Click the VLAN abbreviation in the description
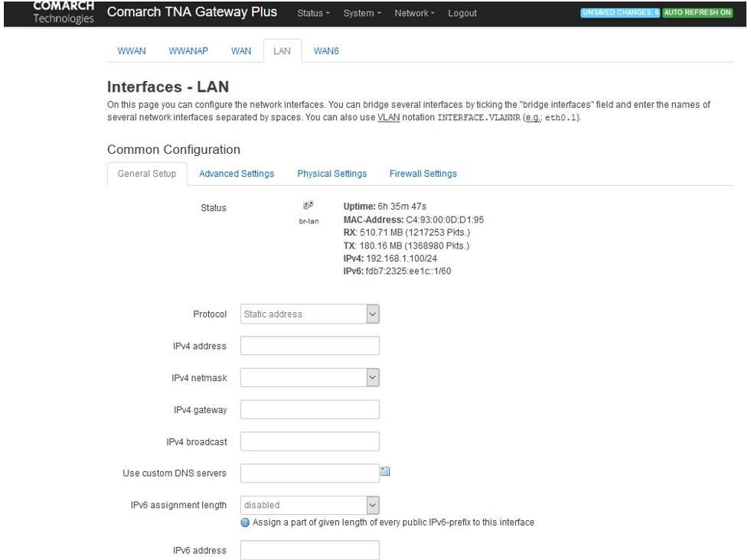This screenshot has height=560, width=751. 388,117
